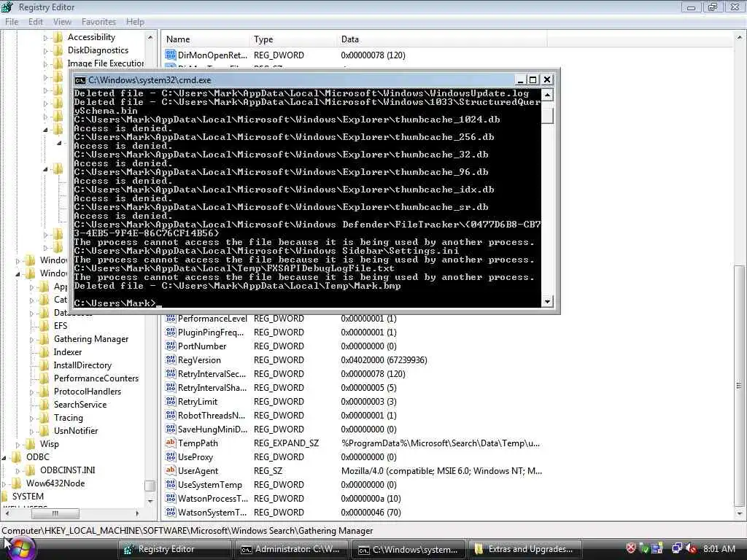Image resolution: width=747 pixels, height=560 pixels.
Task: Select the SearchService folder icon
Action: (x=44, y=404)
